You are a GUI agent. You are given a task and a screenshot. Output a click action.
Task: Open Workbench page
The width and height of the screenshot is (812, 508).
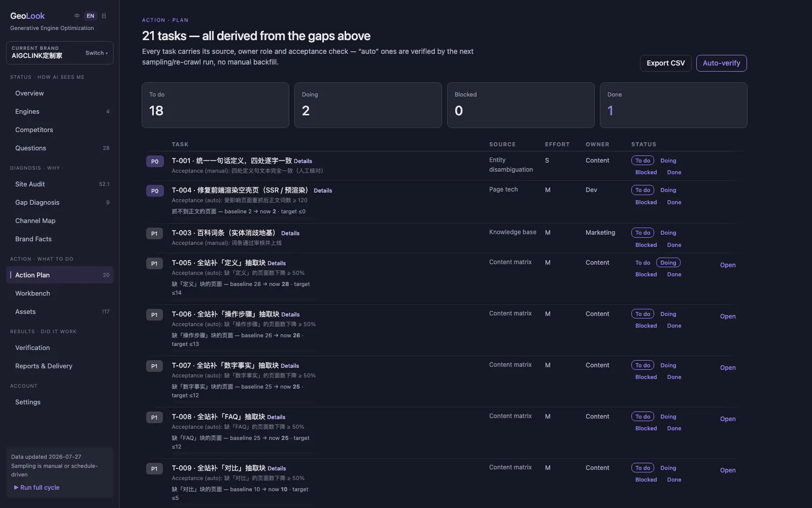(x=60, y=293)
